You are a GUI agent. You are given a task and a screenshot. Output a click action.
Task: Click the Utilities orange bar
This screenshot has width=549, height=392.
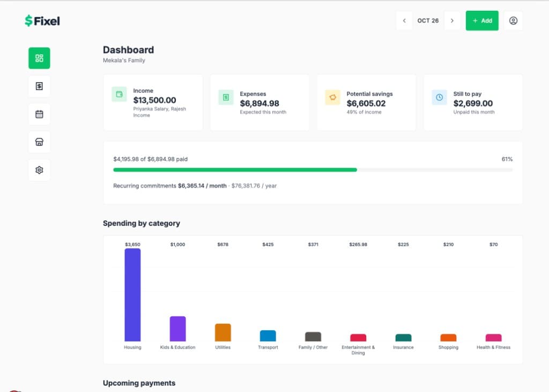point(222,332)
